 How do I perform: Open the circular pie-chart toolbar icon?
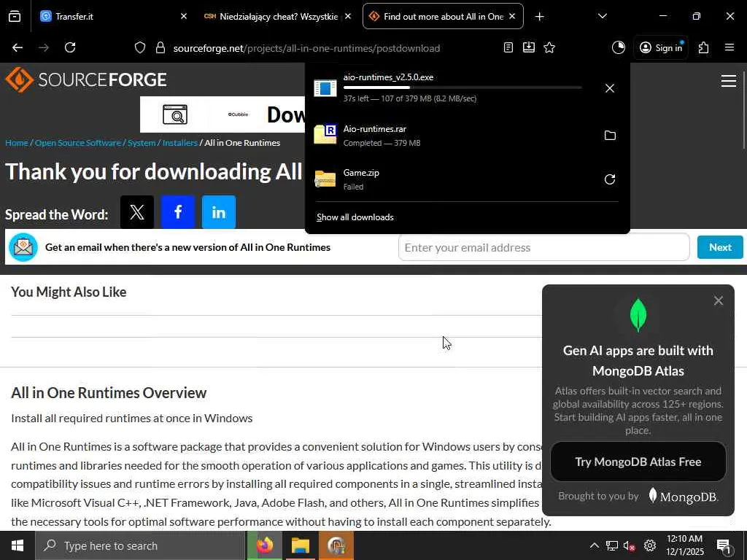coord(619,47)
